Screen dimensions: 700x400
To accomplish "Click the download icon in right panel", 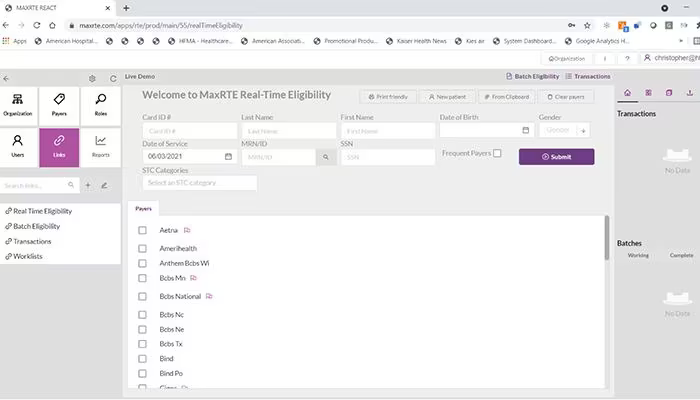I will click(x=690, y=93).
